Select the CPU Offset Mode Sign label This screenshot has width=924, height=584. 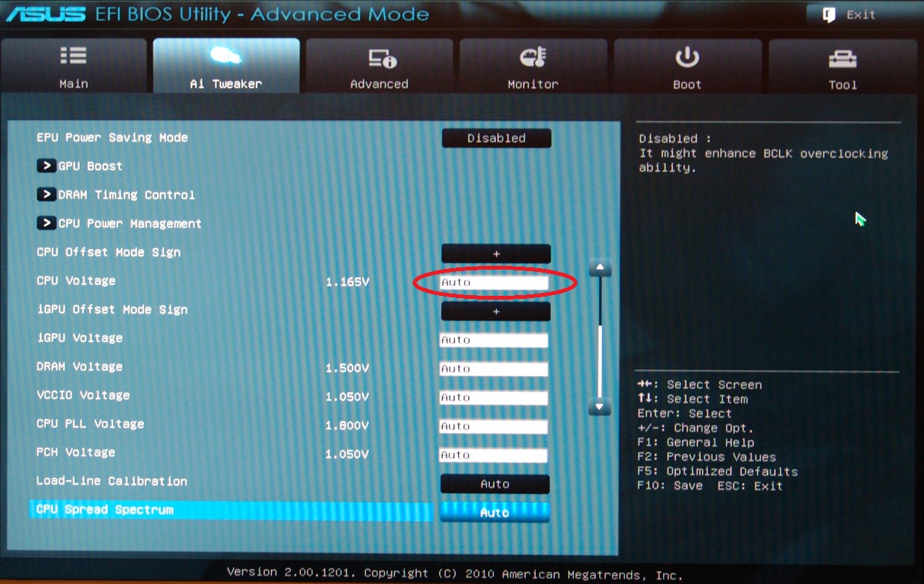[109, 252]
